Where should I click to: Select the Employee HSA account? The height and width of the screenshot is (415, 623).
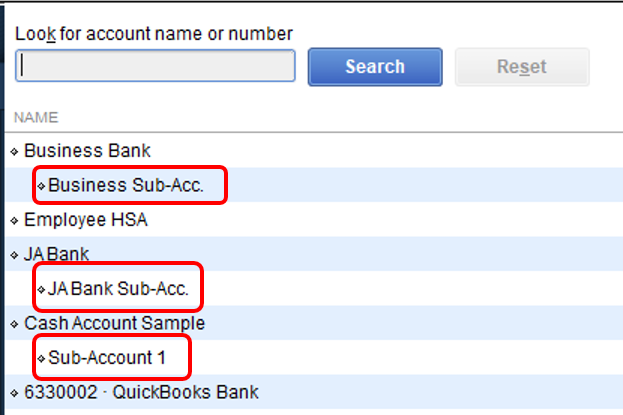(x=85, y=219)
